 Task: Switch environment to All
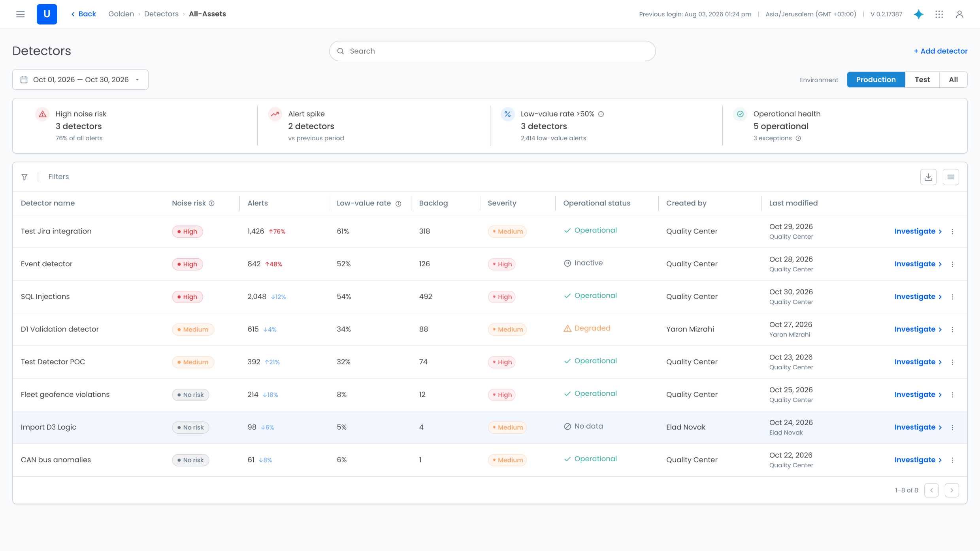[x=953, y=80]
